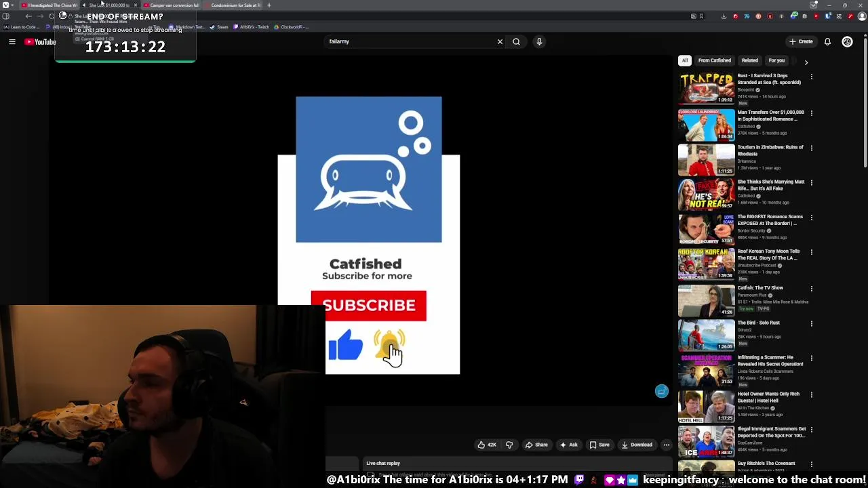This screenshot has width=868, height=488.
Task: Open options menu for 'Man Transfers Over $1,000,000'
Action: [811, 113]
